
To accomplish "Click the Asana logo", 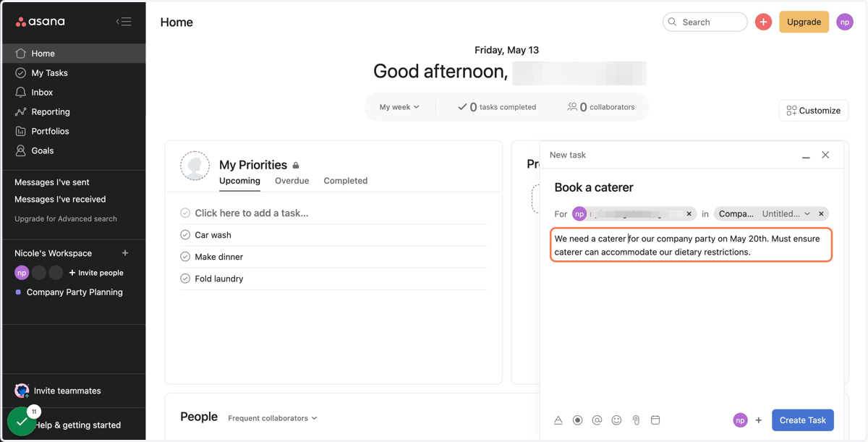I will (40, 22).
